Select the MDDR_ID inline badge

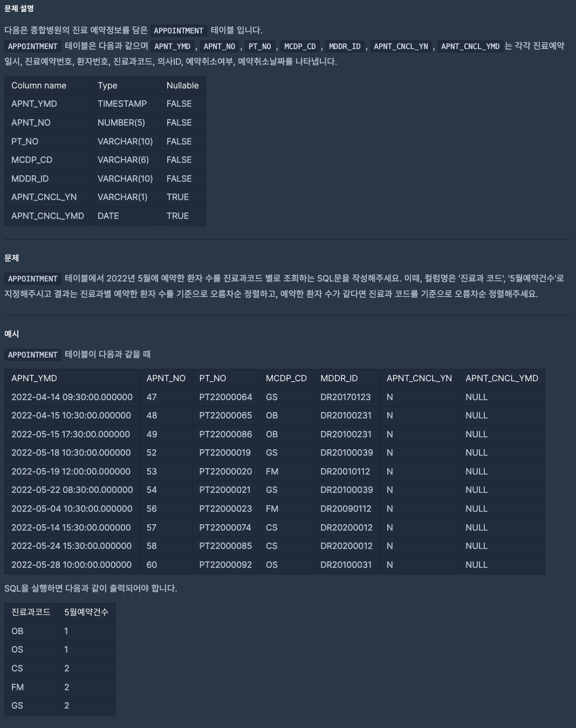pos(343,46)
